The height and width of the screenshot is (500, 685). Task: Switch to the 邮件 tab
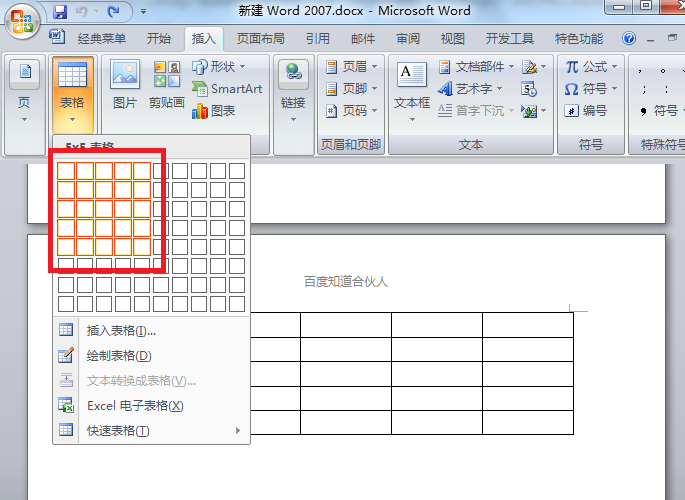click(363, 39)
